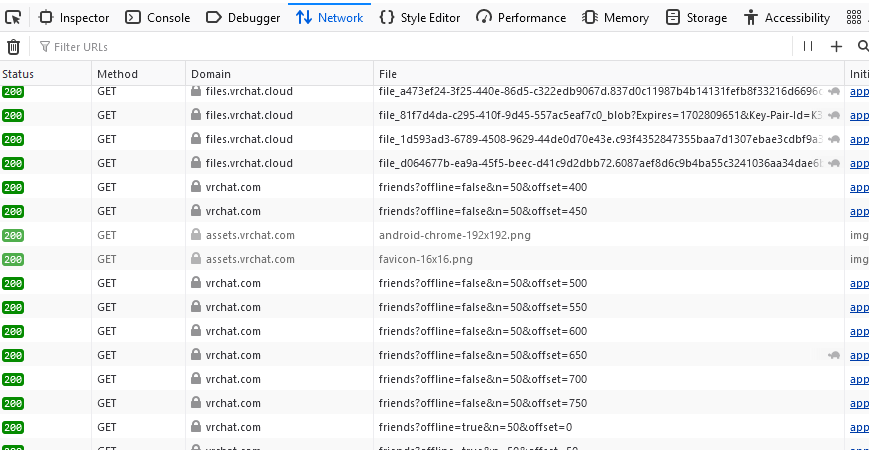
Task: Open the Storage tab
Action: (696, 18)
